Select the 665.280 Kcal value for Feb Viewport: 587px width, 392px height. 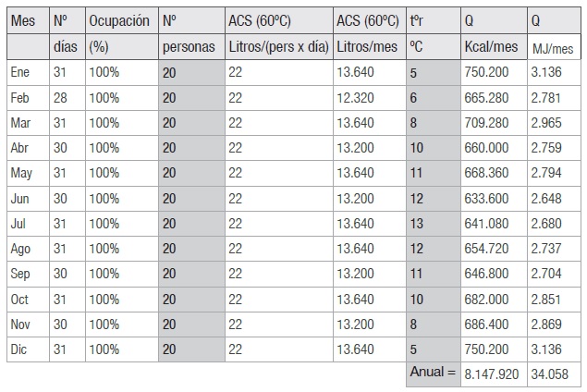click(486, 98)
